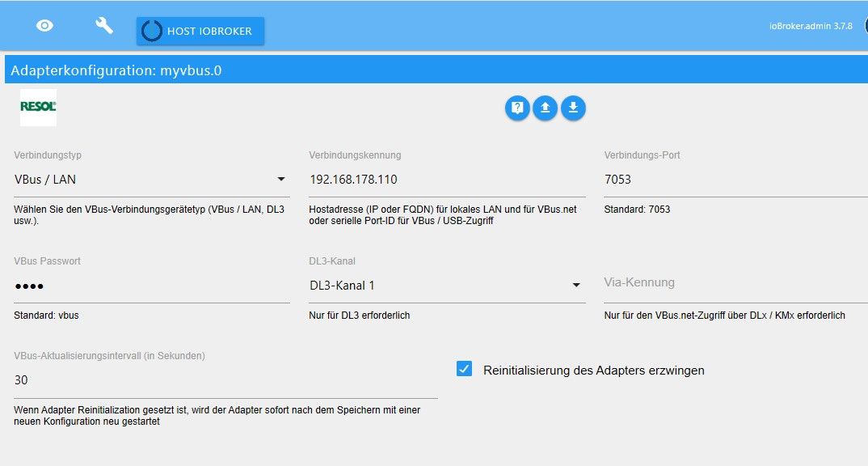The image size is (868, 466).
Task: Click the RESOL adapter logo
Action: coord(38,107)
